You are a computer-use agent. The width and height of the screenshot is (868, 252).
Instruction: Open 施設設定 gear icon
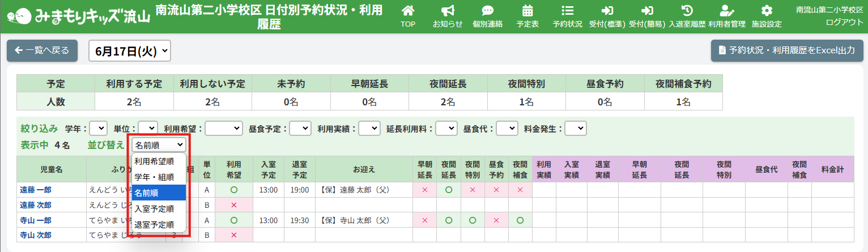[x=767, y=11]
